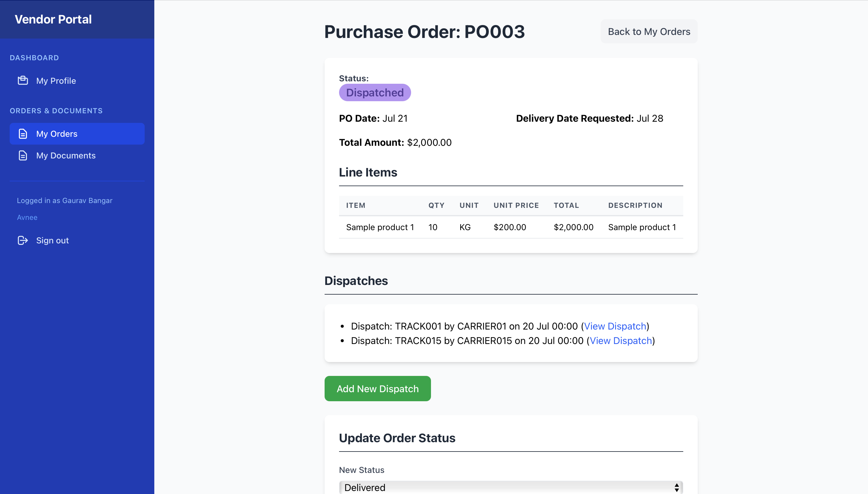Image resolution: width=868 pixels, height=494 pixels.
Task: Click the dropdown arrows on Delivered select
Action: 676,488
